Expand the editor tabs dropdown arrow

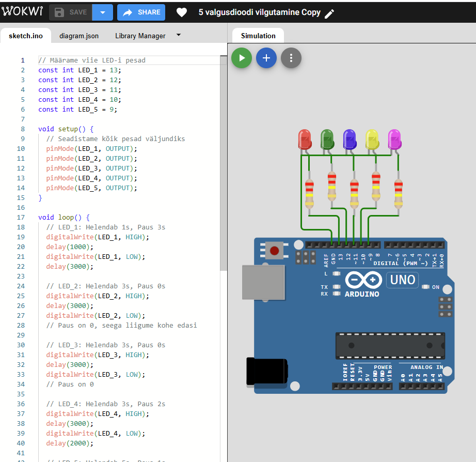(x=179, y=35)
